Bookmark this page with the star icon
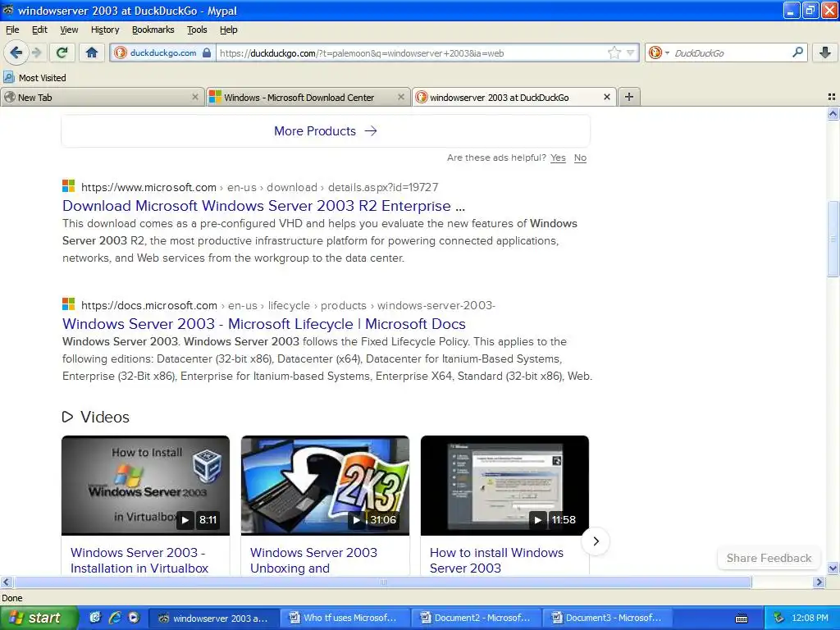 tap(614, 52)
